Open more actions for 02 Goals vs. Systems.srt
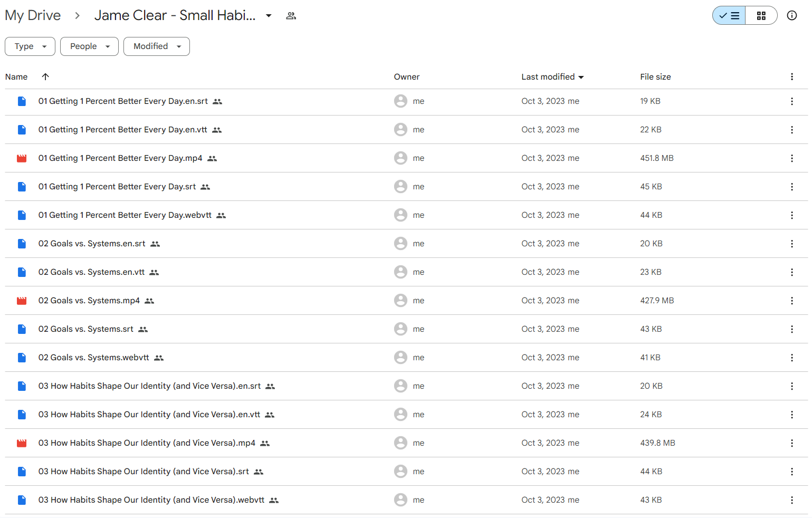 click(x=792, y=329)
